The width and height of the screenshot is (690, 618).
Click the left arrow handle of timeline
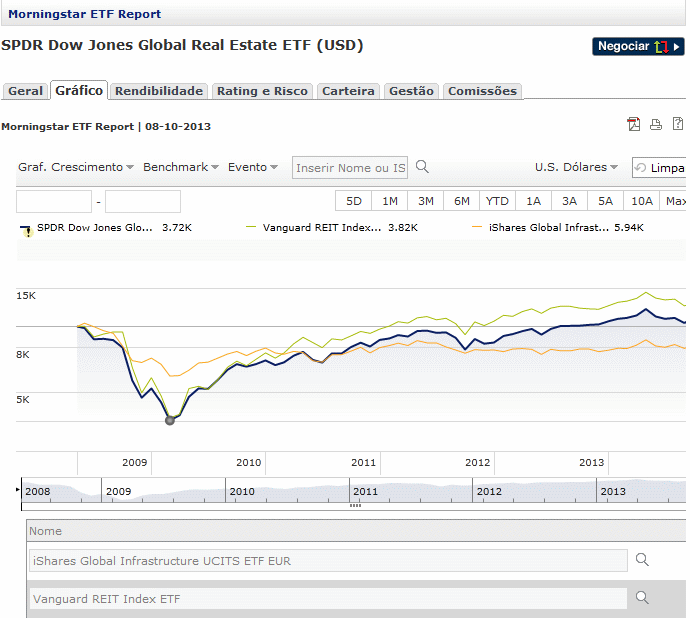point(18,489)
